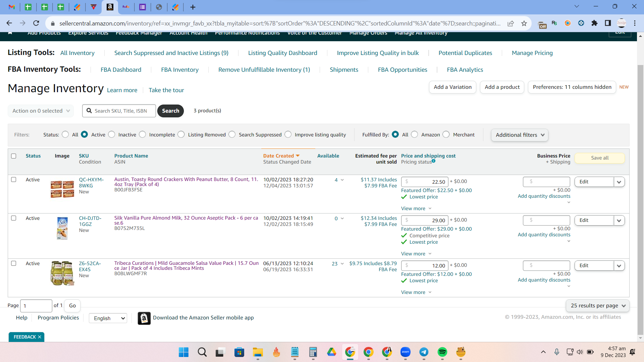Check the select-all products checkbox
This screenshot has width=644, height=362.
pos(14,156)
